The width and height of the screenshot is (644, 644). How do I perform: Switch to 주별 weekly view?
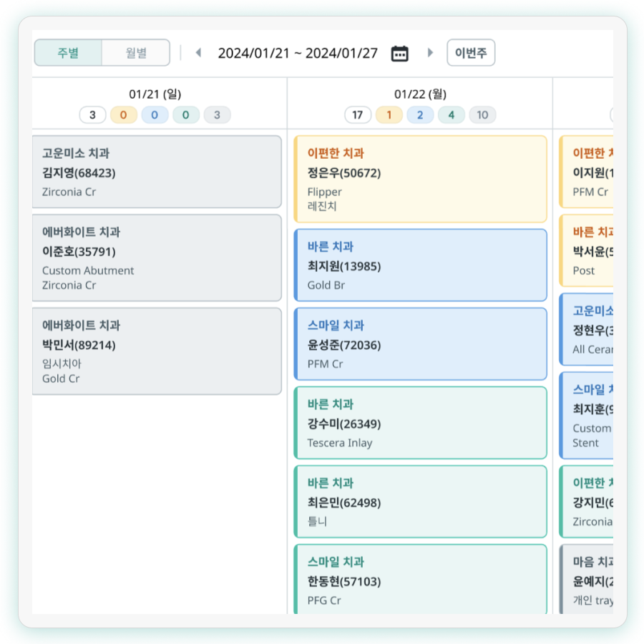pos(68,53)
